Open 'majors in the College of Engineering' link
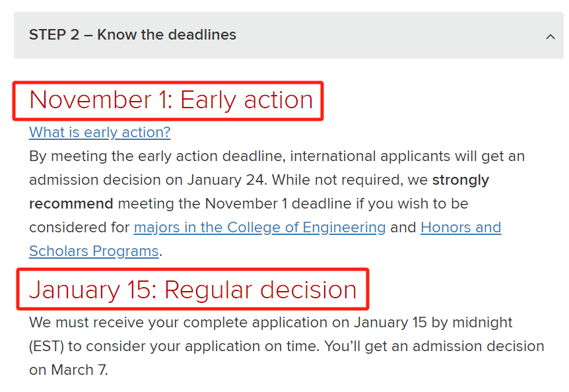569x392 pixels. tap(260, 228)
